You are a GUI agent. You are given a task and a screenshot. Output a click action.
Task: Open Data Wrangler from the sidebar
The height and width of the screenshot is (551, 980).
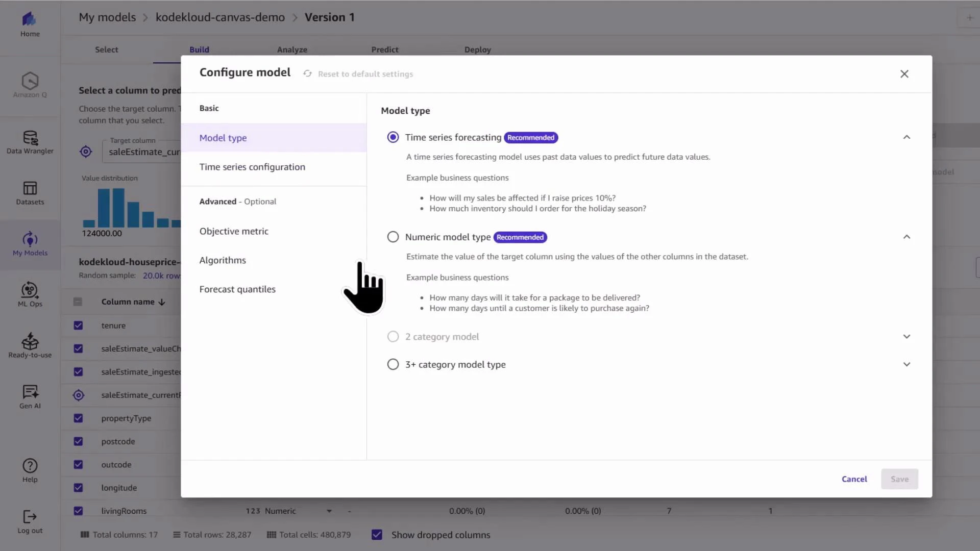[x=30, y=142]
